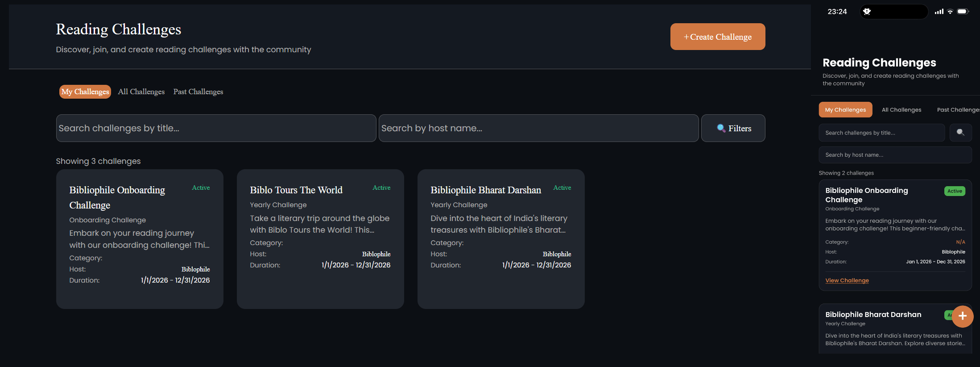
Task: Select the Past Challenges tab in mobile view
Action: (x=957, y=110)
